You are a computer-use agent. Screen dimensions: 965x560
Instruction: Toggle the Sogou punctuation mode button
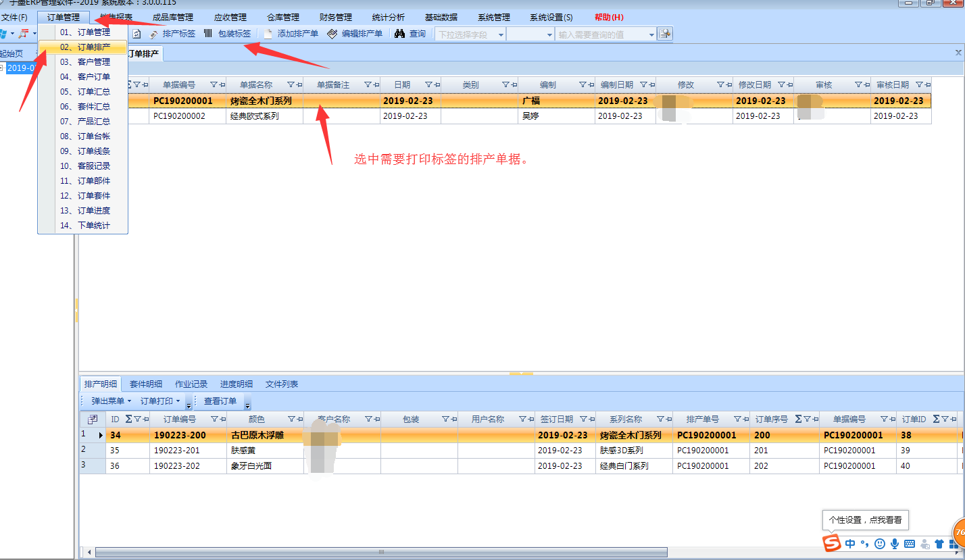865,544
